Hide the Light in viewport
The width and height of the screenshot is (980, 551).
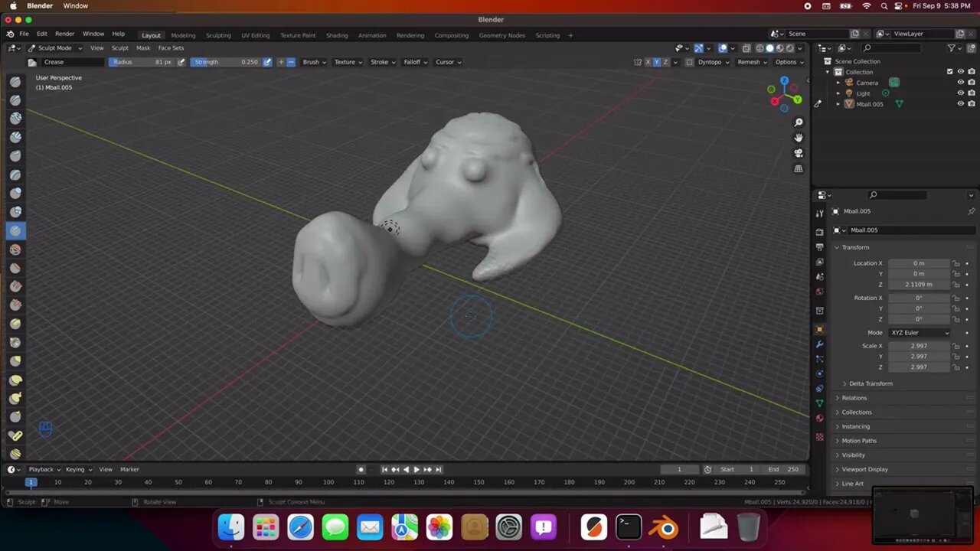tap(961, 93)
